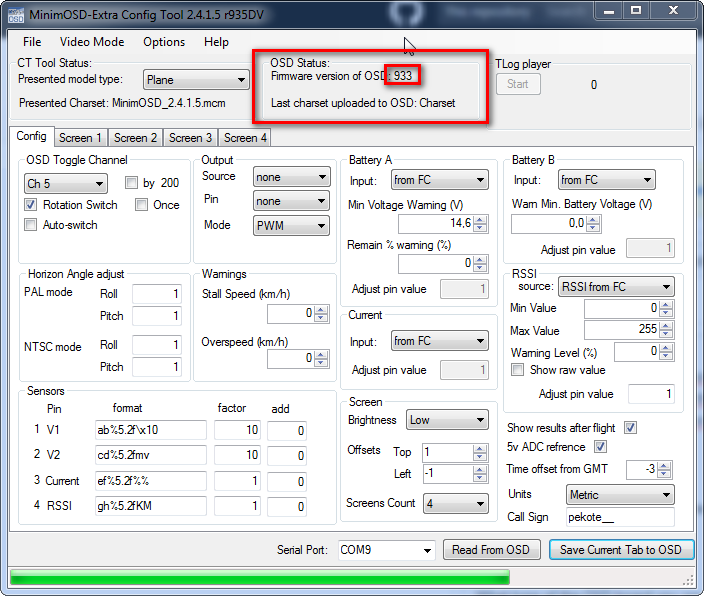The width and height of the screenshot is (704, 596).
Task: Click the window resize grip
Action: tap(688, 580)
